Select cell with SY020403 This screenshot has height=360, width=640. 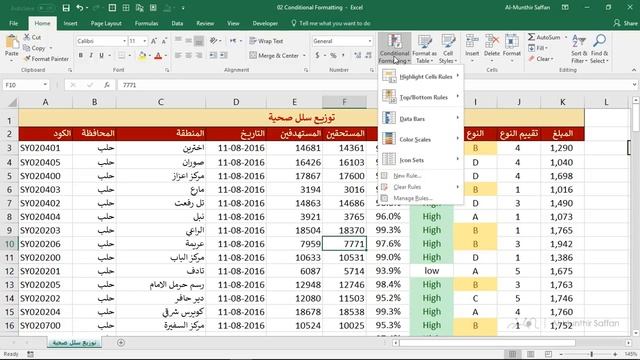tap(45, 189)
